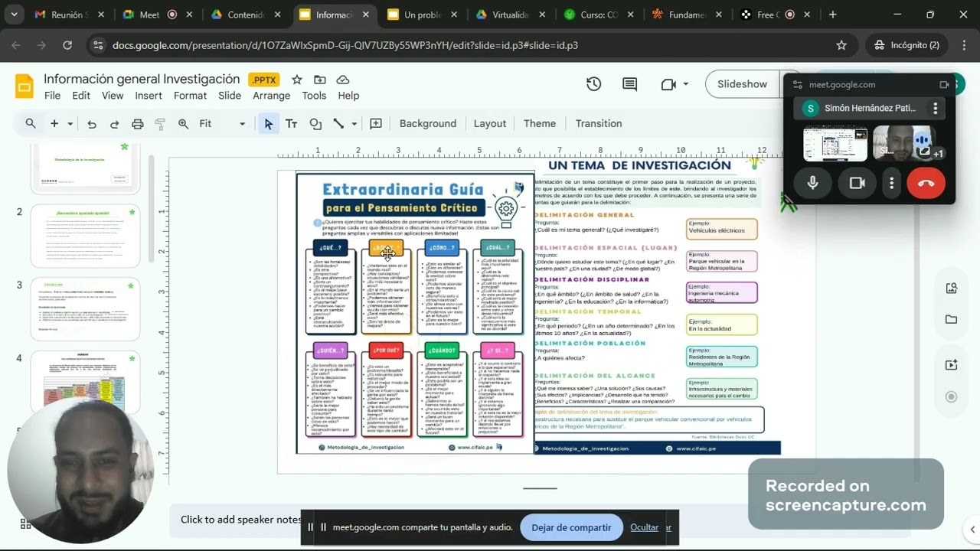Click the add comment toolbar icon

[x=376, y=124]
